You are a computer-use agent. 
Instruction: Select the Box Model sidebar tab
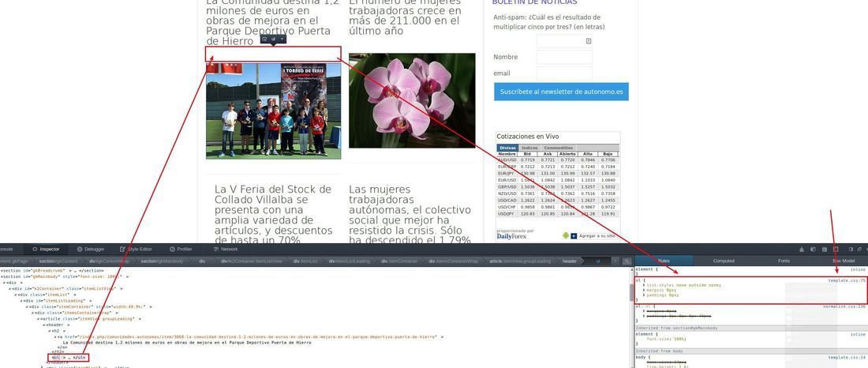point(843,261)
